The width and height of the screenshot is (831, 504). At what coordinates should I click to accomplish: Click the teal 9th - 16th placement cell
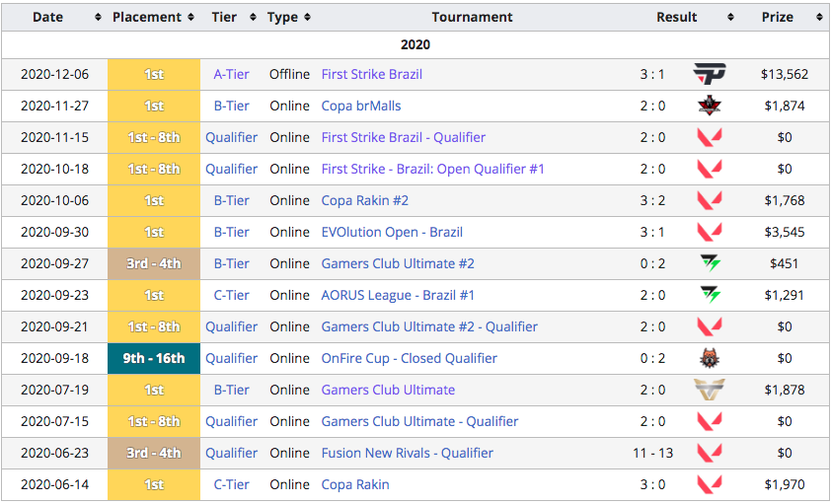(154, 358)
